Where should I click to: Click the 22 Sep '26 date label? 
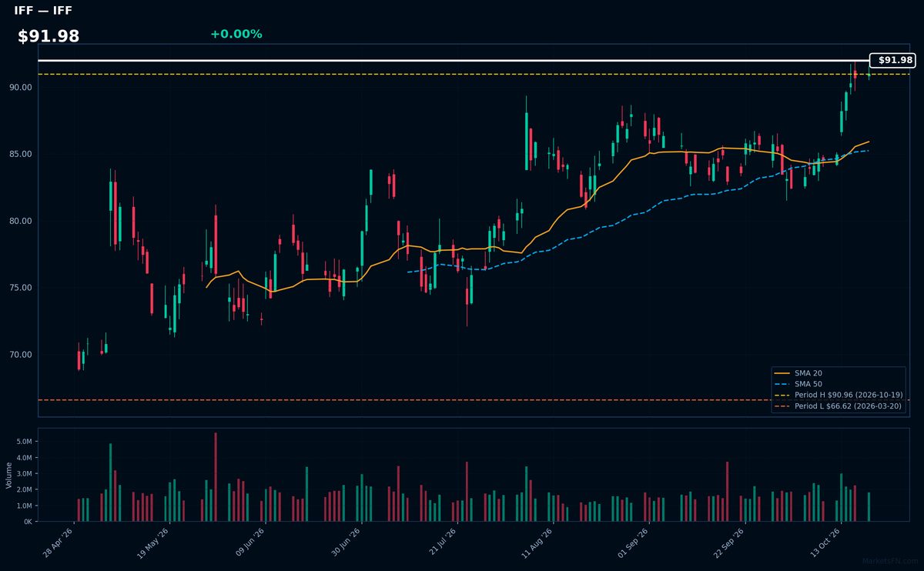click(728, 543)
